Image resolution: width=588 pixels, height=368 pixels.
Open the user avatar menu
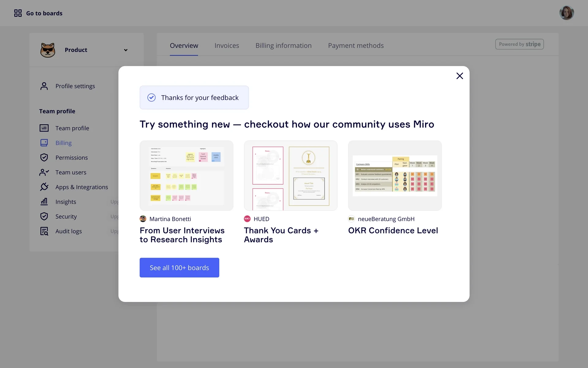567,13
